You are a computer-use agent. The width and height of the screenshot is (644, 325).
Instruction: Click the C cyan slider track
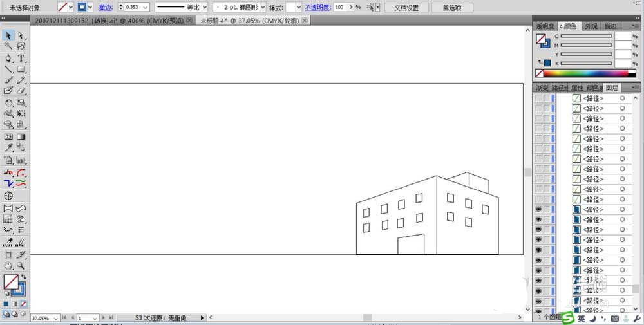point(587,36)
